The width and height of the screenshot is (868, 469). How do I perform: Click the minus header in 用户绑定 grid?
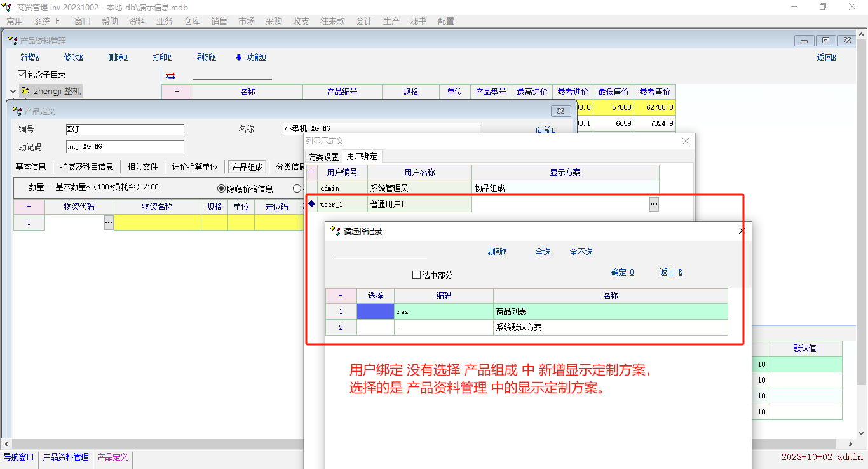(x=311, y=172)
